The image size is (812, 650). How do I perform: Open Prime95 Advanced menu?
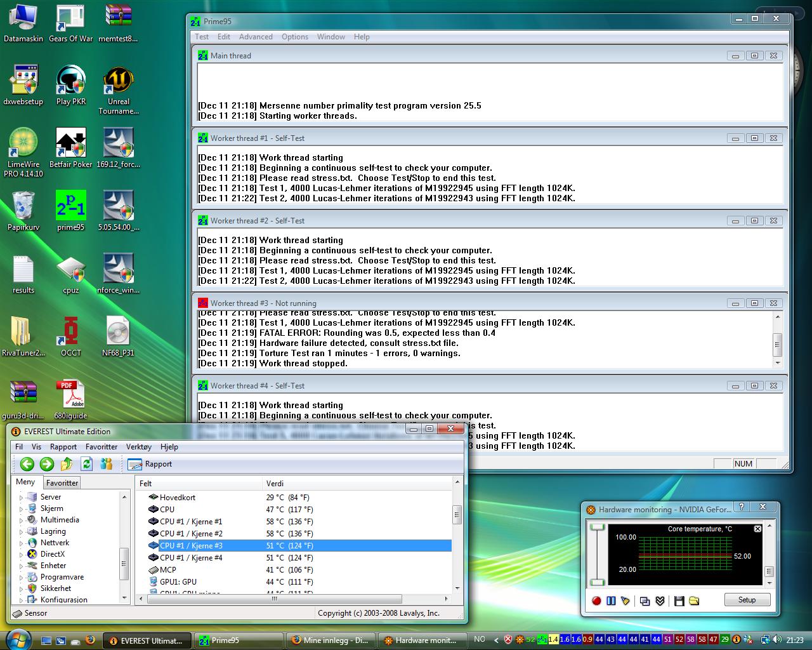pyautogui.click(x=256, y=37)
